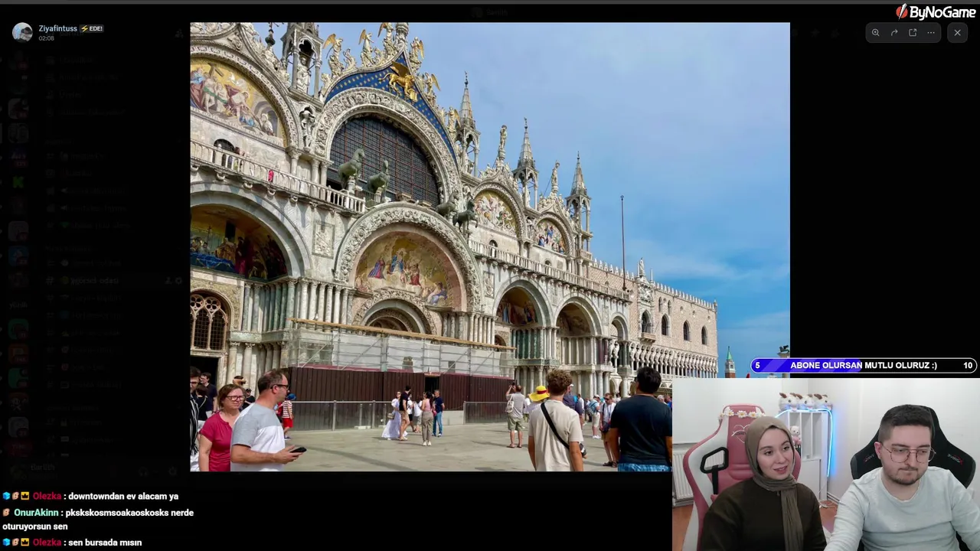Select Olezka name on 'downtowndan' message

tap(47, 496)
